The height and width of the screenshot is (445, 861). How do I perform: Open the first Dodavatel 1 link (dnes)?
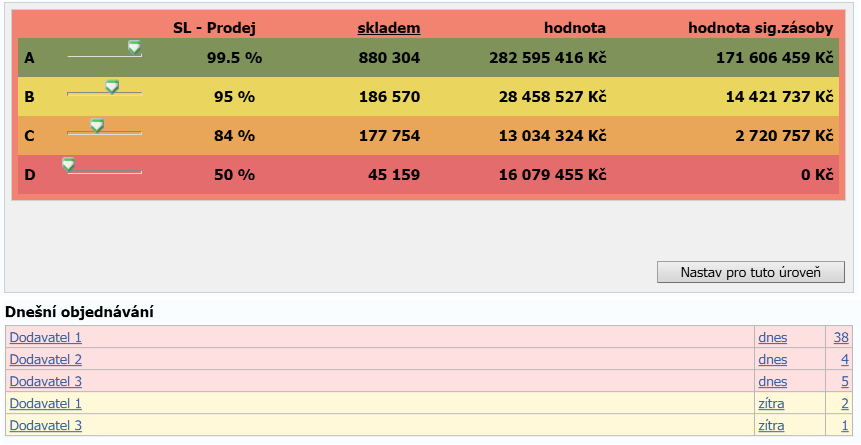pos(46,338)
